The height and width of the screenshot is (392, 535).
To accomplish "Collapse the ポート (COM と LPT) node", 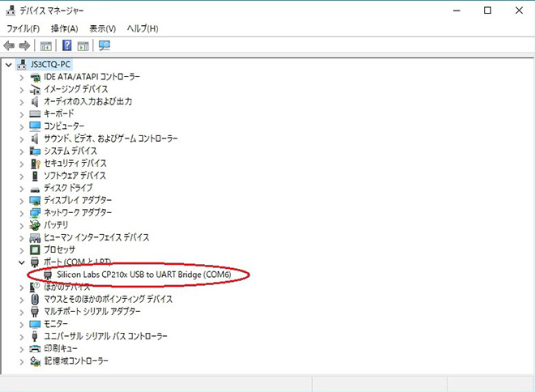I will 22,262.
